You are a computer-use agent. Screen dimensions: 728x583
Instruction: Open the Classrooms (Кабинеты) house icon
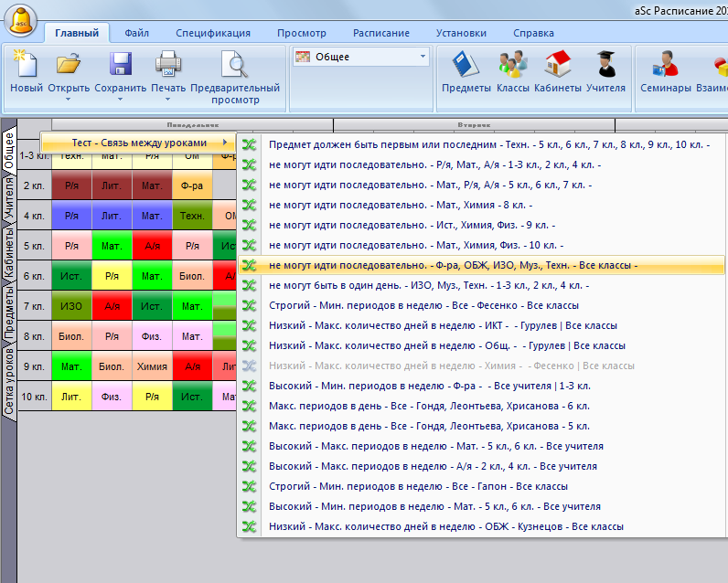pyautogui.click(x=558, y=66)
